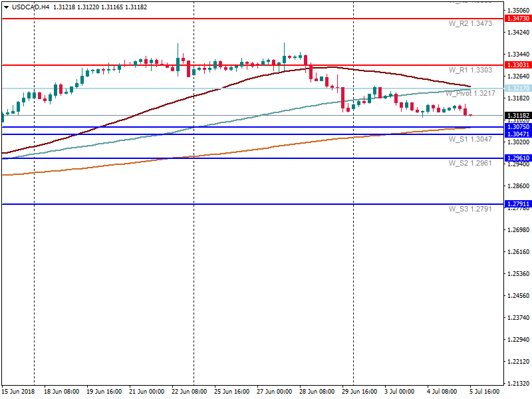This screenshot has height=399, width=532.
Task: Click the blue 1.30471 price tag
Action: pos(517,134)
